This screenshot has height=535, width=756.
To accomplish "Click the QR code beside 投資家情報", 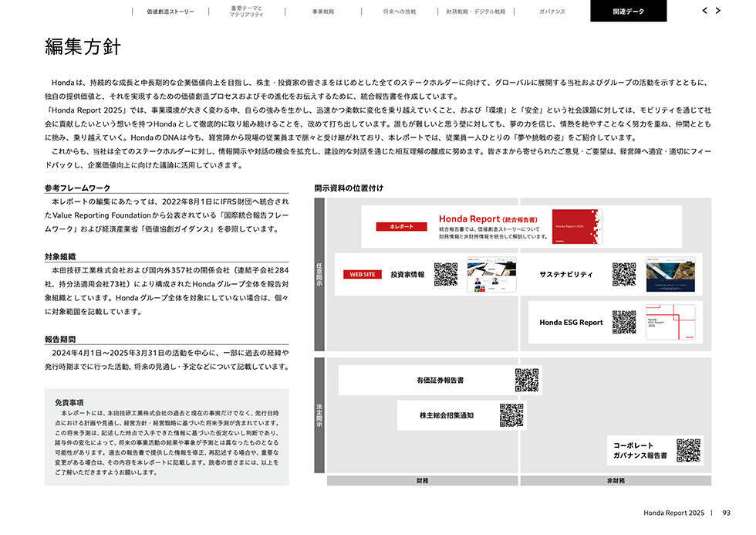I will click(446, 274).
